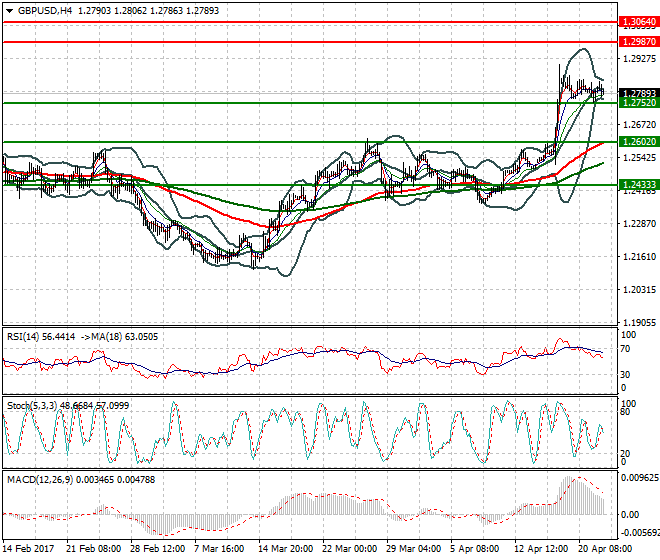The height and width of the screenshot is (560, 660).
Task: Select the 1.24333 green support label
Action: click(639, 184)
